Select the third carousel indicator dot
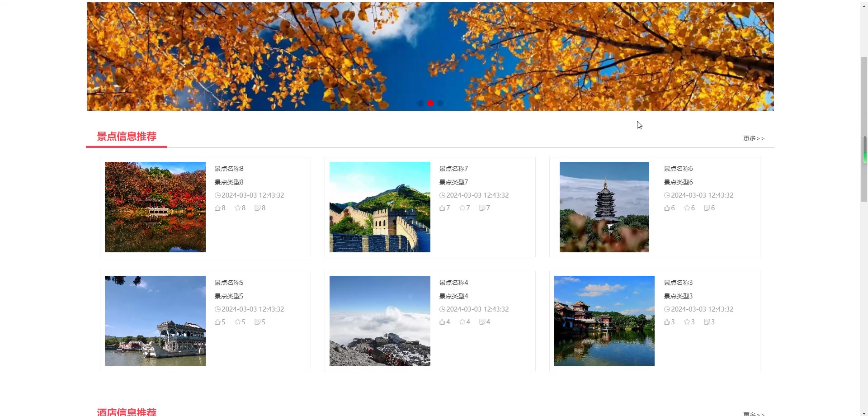The image size is (868, 416). [440, 103]
